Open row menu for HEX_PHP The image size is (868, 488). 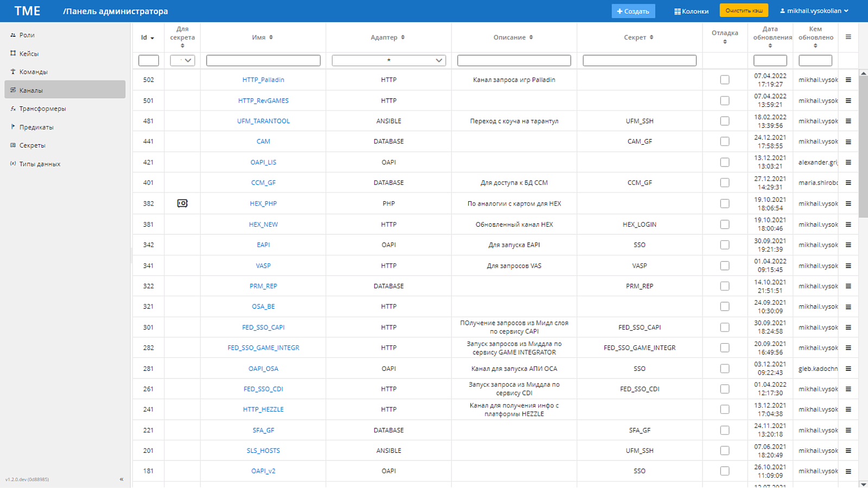point(848,203)
